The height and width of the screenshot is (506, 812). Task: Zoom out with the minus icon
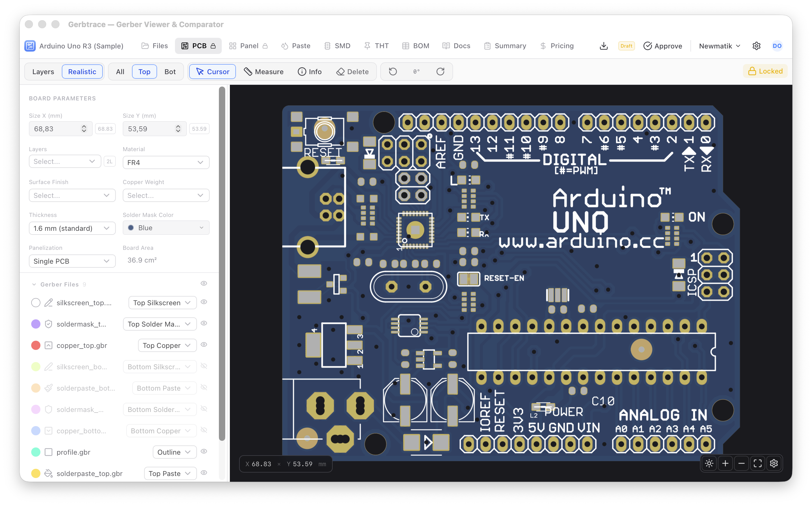(x=742, y=464)
